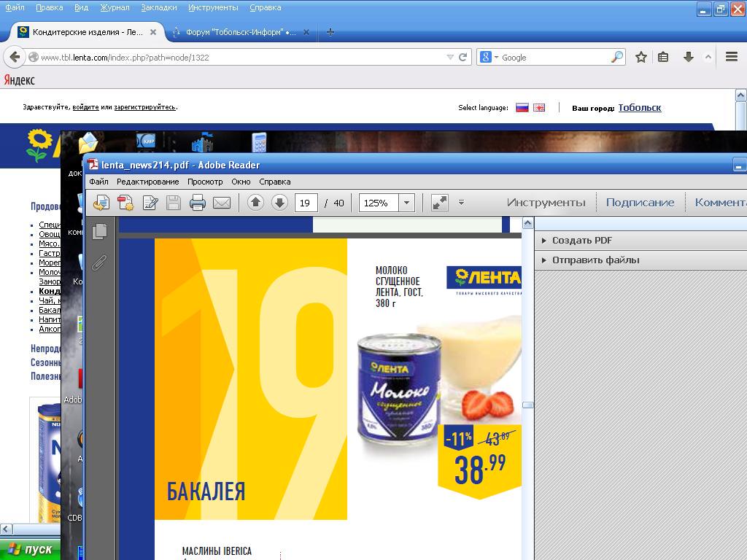Reload the page with the Firefox refresh icon
The height and width of the screenshot is (560, 747).
click(462, 57)
